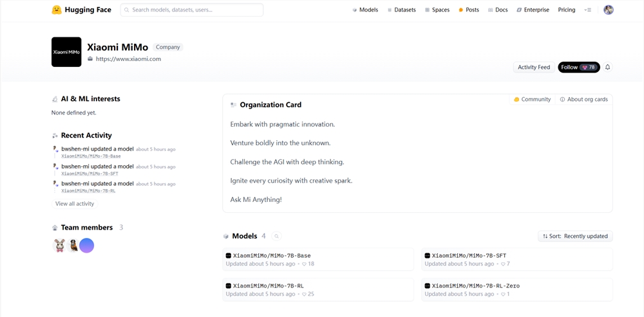
Task: Click the notification bell icon
Action: (607, 68)
